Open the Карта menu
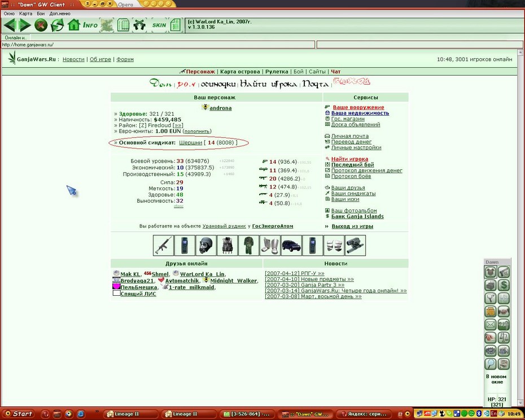Screen dimensions: 525x420 coord(26,14)
